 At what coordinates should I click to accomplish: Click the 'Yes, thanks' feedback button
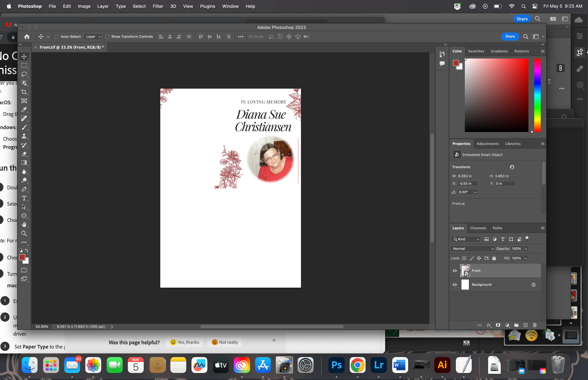(x=185, y=342)
